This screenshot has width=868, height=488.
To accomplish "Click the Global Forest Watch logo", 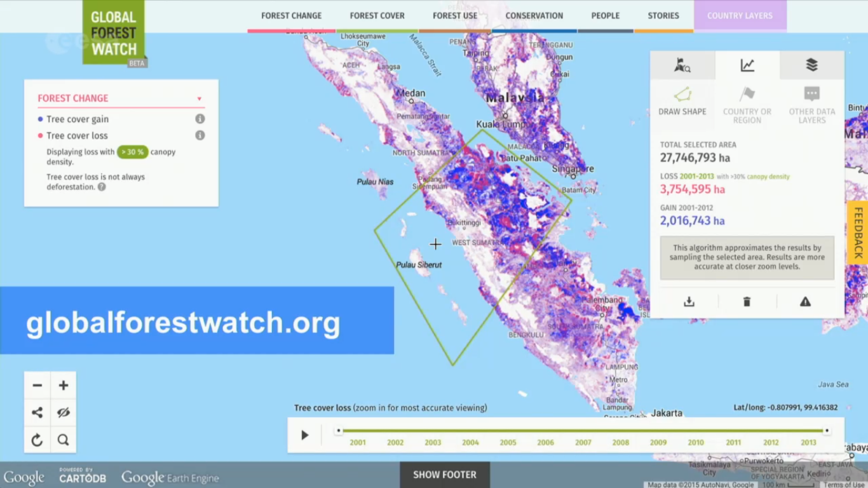I will (x=113, y=32).
